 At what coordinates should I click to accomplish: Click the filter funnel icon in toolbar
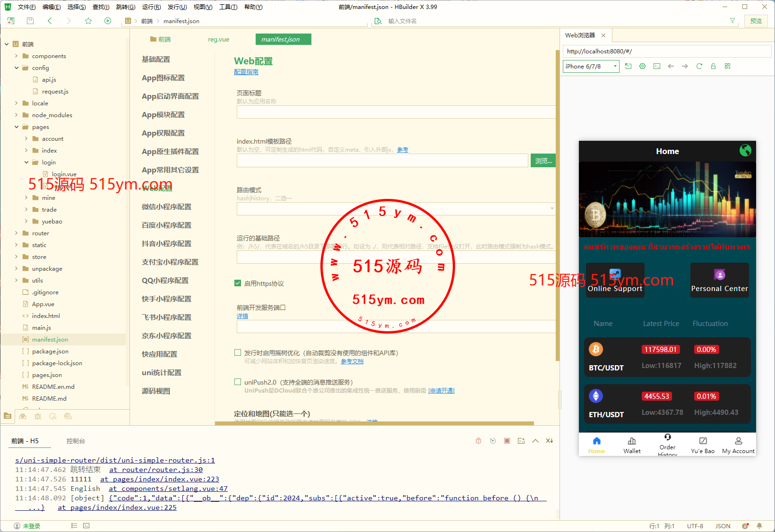[732, 21]
